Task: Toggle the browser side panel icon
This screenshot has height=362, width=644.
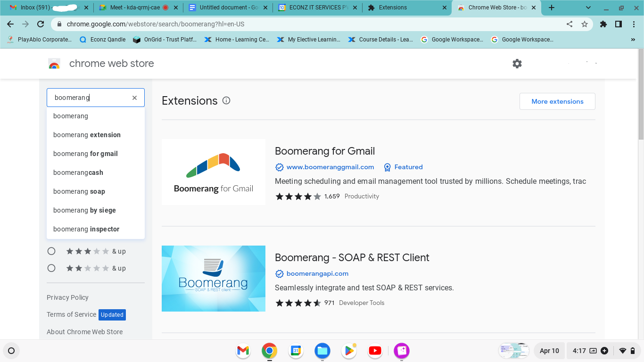Action: click(619, 24)
